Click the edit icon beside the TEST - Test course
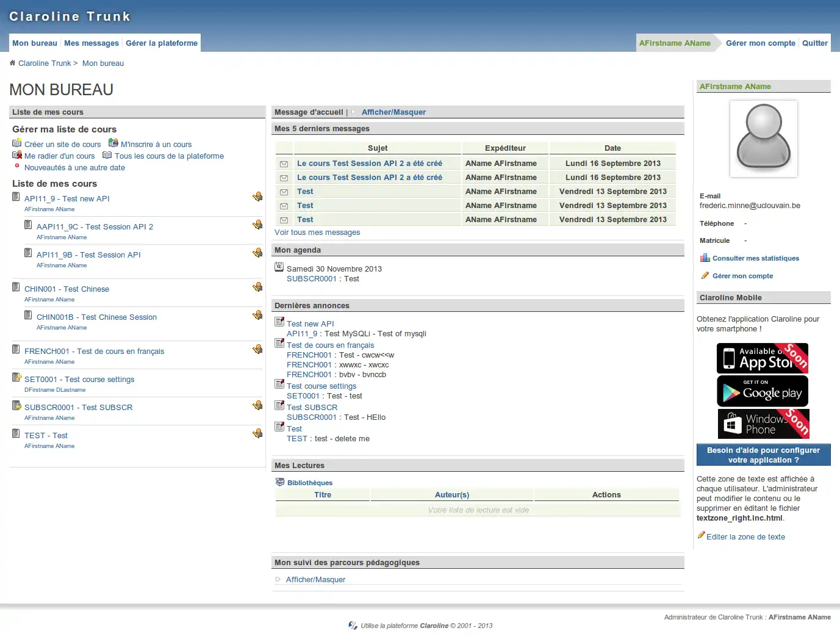 click(x=257, y=433)
